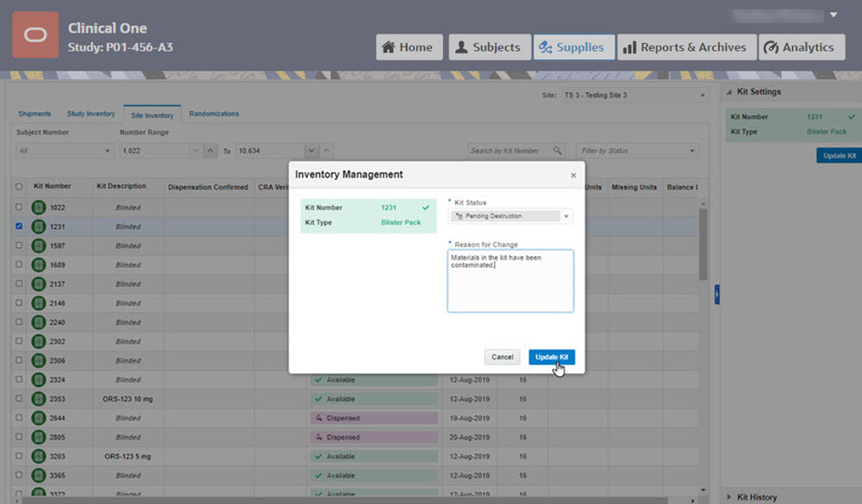Image resolution: width=862 pixels, height=504 pixels.
Task: Switch to the Study Inventory tab
Action: click(x=91, y=114)
